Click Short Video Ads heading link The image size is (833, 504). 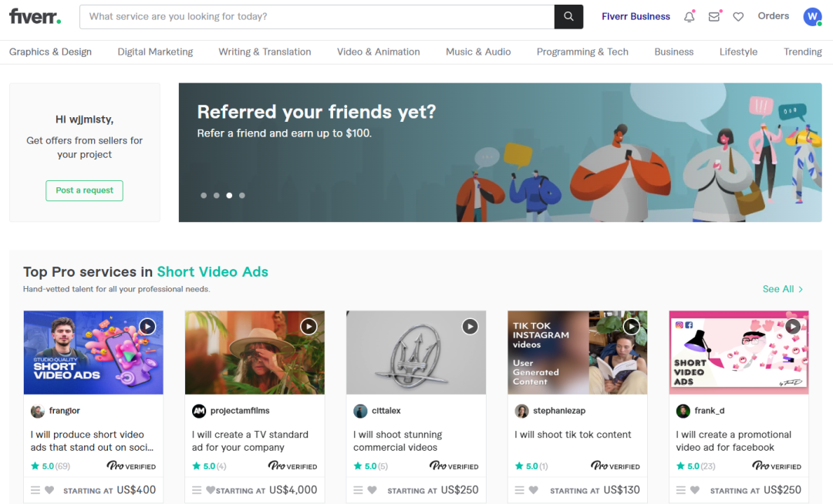(x=213, y=271)
